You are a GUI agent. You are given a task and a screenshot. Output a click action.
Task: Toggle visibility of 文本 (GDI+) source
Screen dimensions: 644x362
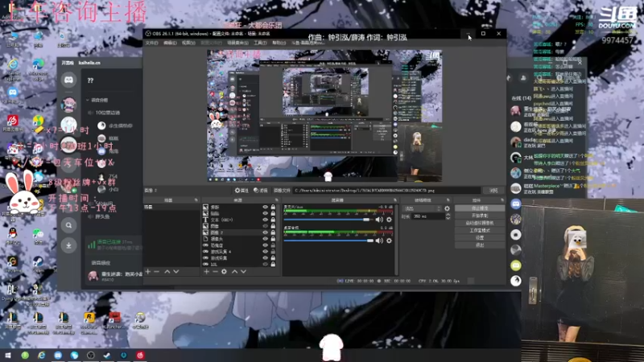click(265, 220)
